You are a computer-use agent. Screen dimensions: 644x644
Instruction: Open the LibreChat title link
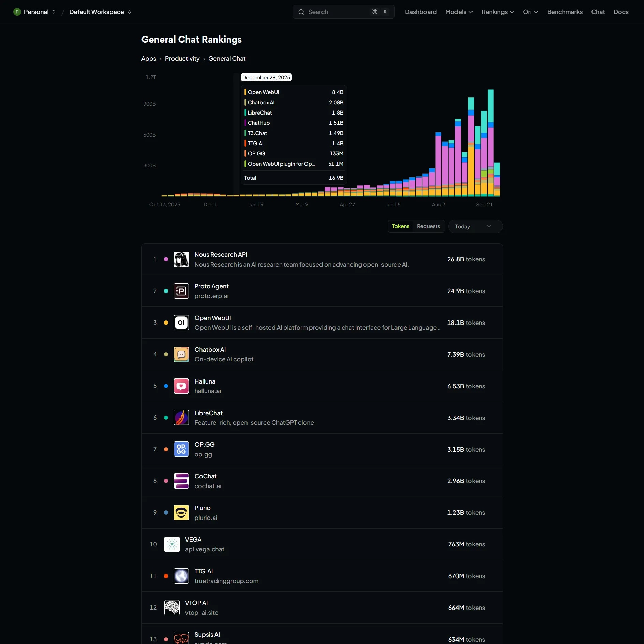click(208, 413)
